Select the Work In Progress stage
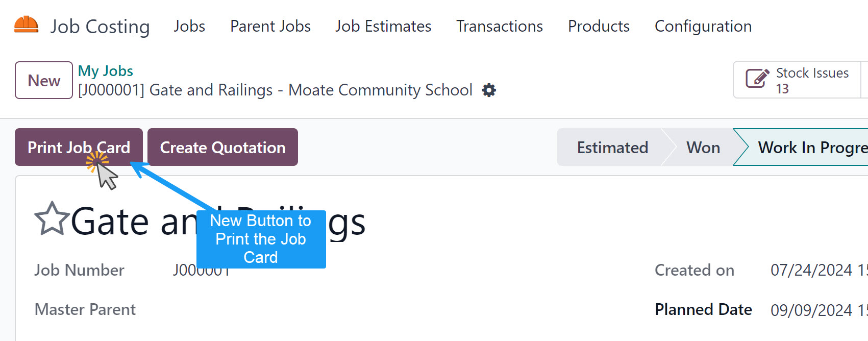The height and width of the screenshot is (341, 868). click(x=806, y=147)
